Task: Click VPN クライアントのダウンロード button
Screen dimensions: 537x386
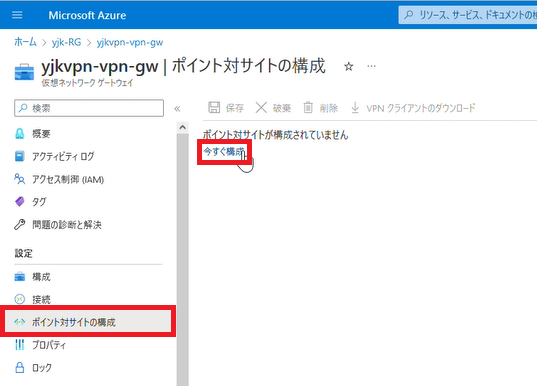Action: click(x=413, y=108)
